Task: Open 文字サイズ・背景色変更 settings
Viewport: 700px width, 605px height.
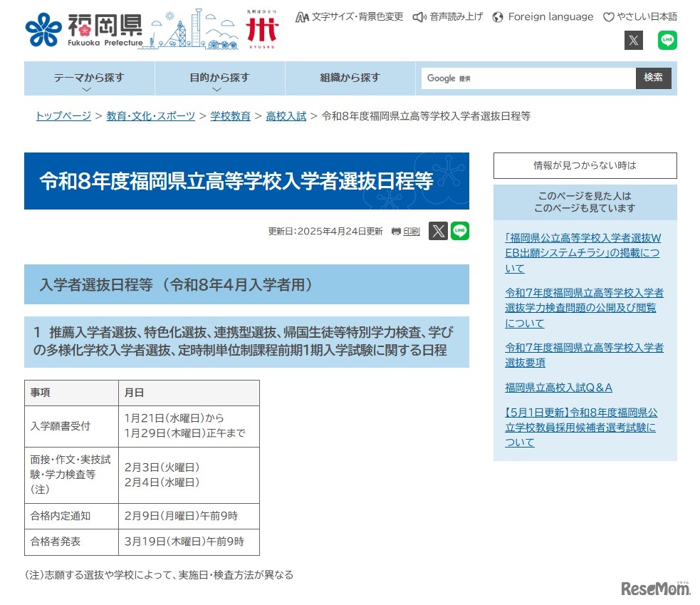Action: pos(349,16)
